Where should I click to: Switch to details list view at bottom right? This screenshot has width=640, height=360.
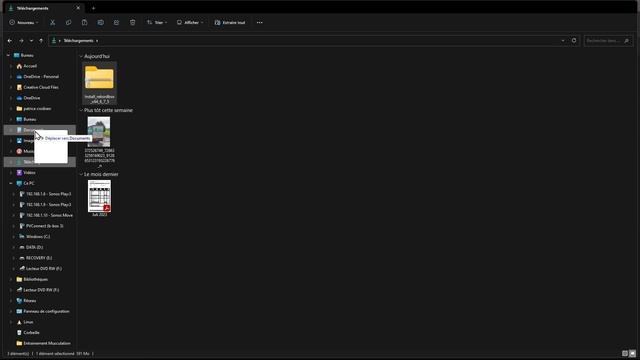[x=625, y=353]
